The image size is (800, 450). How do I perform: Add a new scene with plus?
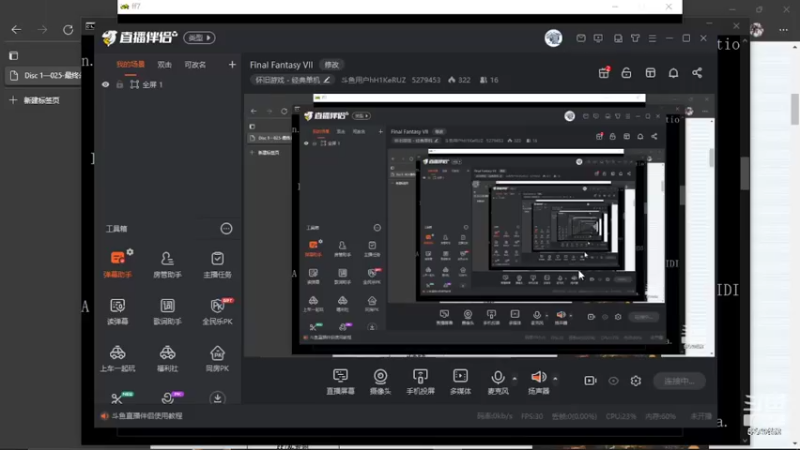[x=232, y=65]
